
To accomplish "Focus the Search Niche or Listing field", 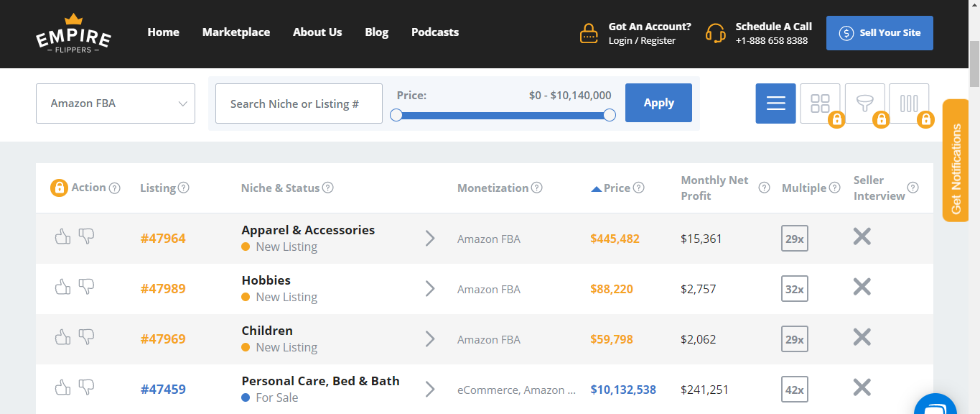I will [299, 103].
